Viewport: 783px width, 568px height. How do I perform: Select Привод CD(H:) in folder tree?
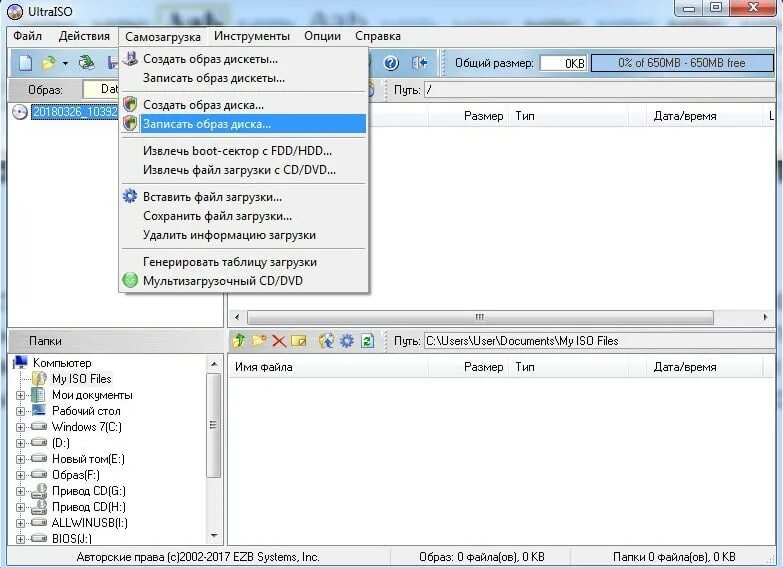coord(88,507)
